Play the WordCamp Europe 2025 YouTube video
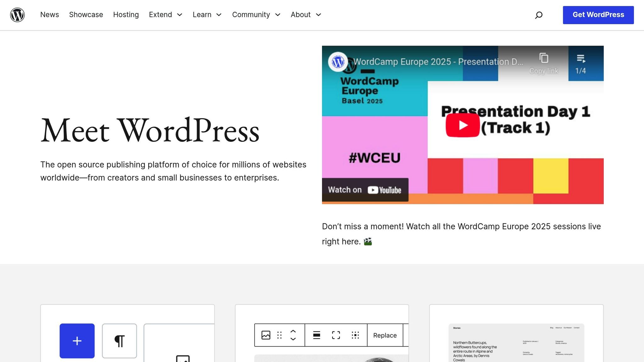This screenshot has width=644, height=362. point(462,125)
